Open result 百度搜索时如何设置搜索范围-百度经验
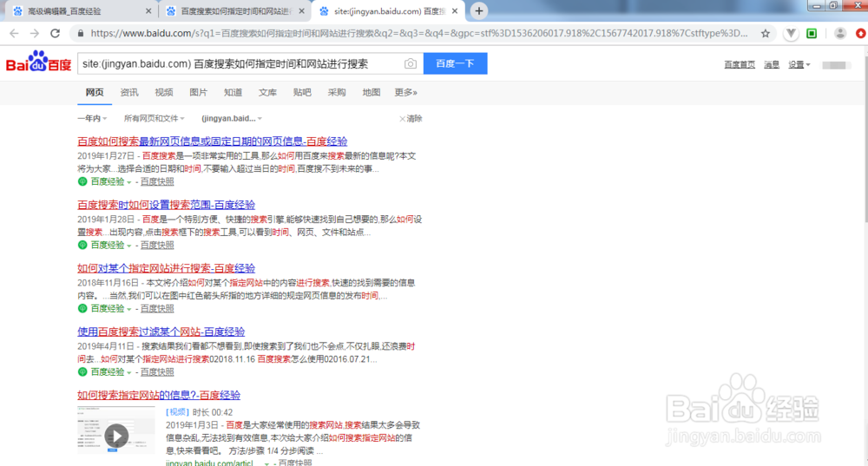Viewport: 868px width, 466px height. (x=166, y=205)
